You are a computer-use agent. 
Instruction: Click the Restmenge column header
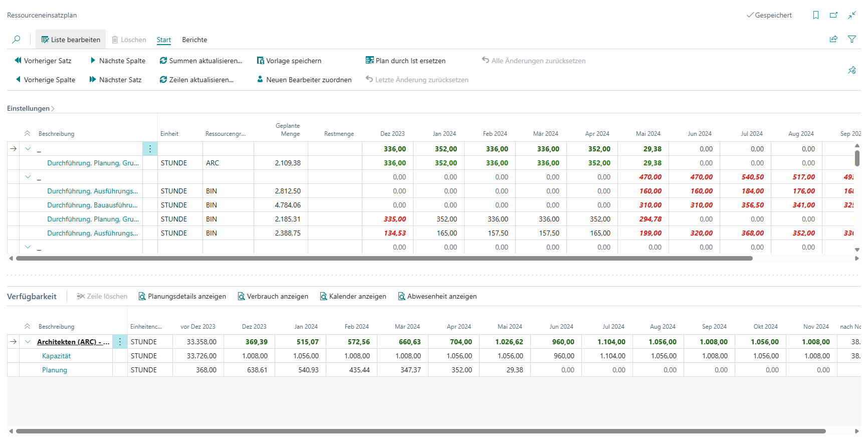point(339,134)
